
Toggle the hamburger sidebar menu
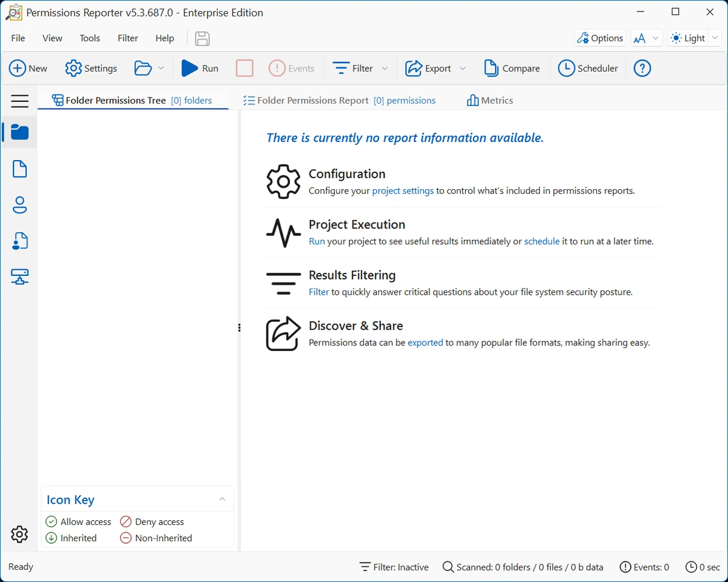pyautogui.click(x=19, y=101)
